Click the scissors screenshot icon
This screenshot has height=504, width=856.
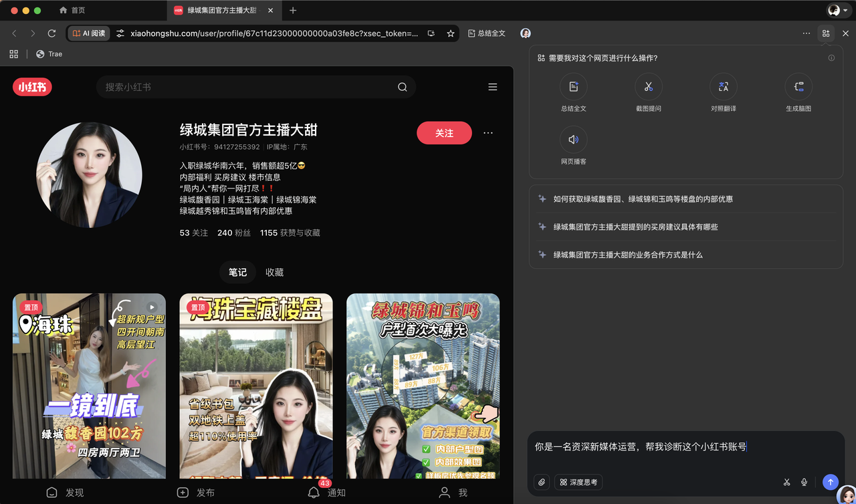pos(786,482)
